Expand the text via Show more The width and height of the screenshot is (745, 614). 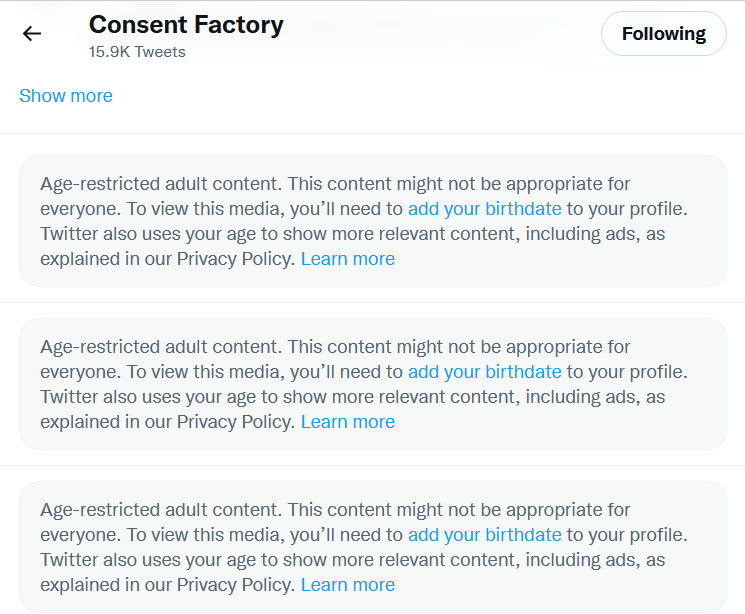[x=66, y=96]
